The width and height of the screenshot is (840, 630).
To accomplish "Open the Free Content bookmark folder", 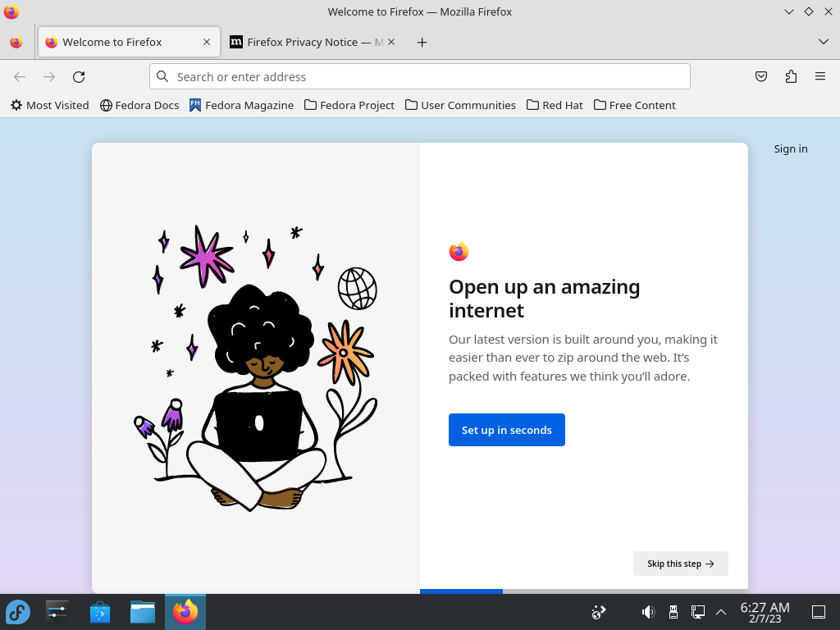I will tap(635, 105).
